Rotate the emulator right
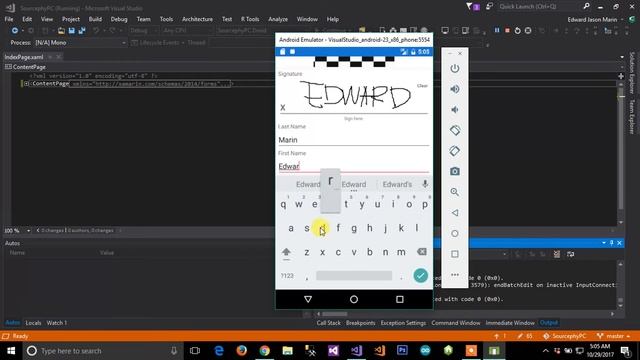The width and height of the screenshot is (640, 360). [x=455, y=151]
